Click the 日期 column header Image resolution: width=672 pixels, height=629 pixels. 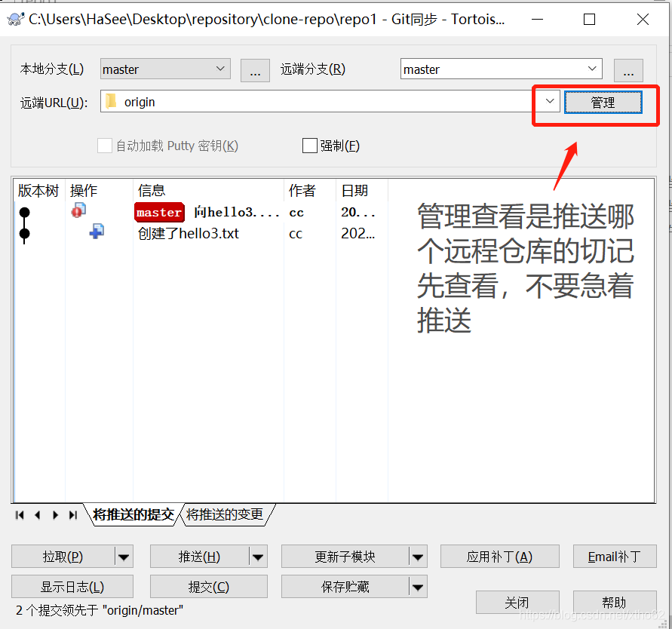tap(362, 190)
